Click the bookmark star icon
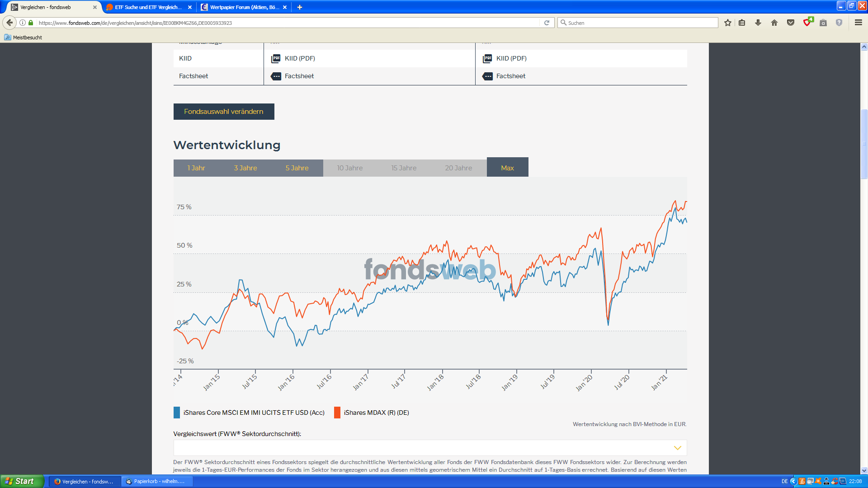The image size is (868, 488). pyautogui.click(x=727, y=23)
